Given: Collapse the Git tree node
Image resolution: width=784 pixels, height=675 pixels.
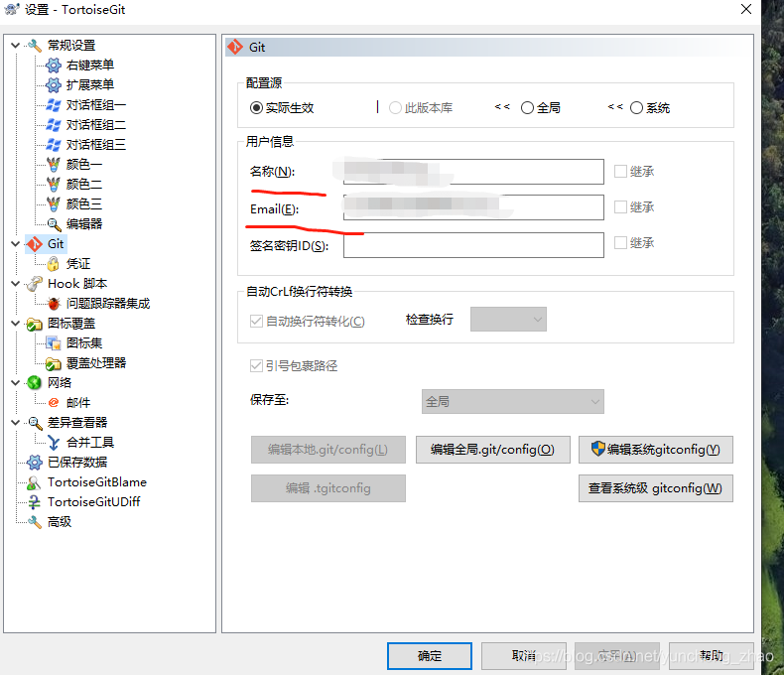Looking at the screenshot, I should [x=15, y=244].
